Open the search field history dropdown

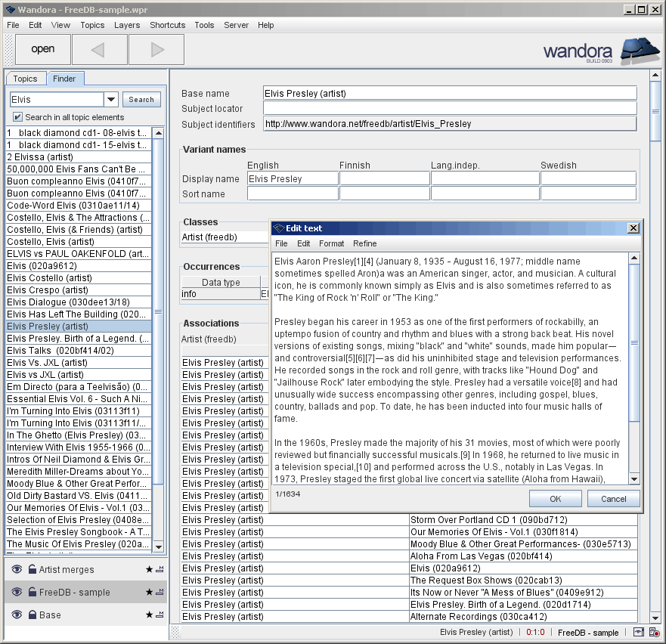coord(110,99)
